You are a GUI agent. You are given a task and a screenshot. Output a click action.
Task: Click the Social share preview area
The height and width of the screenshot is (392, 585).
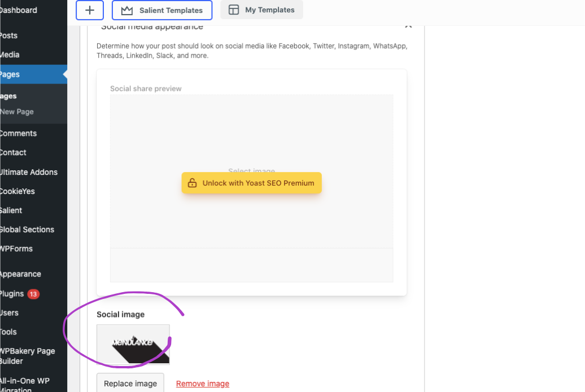(251, 188)
